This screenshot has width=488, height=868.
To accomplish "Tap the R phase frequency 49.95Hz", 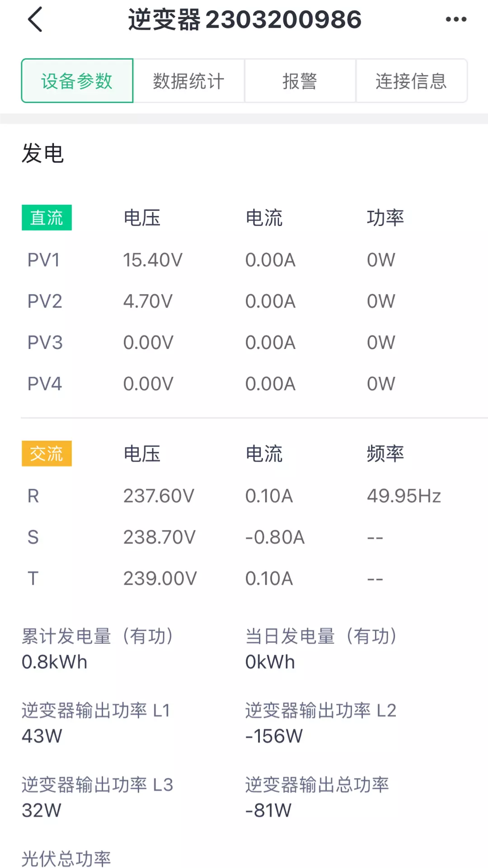I will [x=404, y=496].
